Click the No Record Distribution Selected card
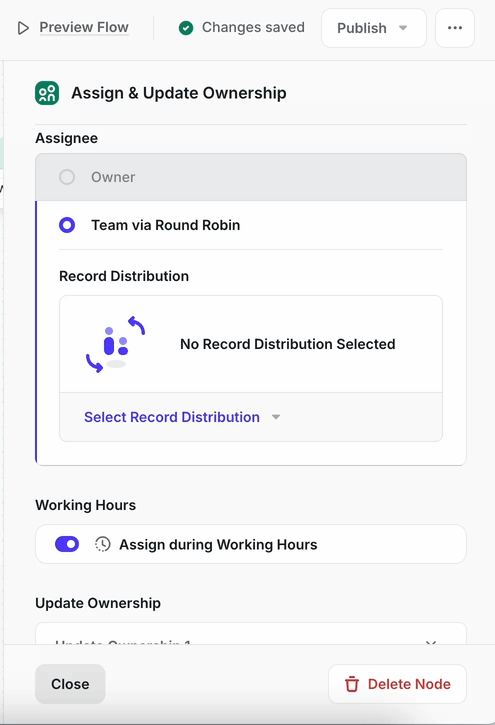Screen dimensions: 495x725 (x=251, y=344)
